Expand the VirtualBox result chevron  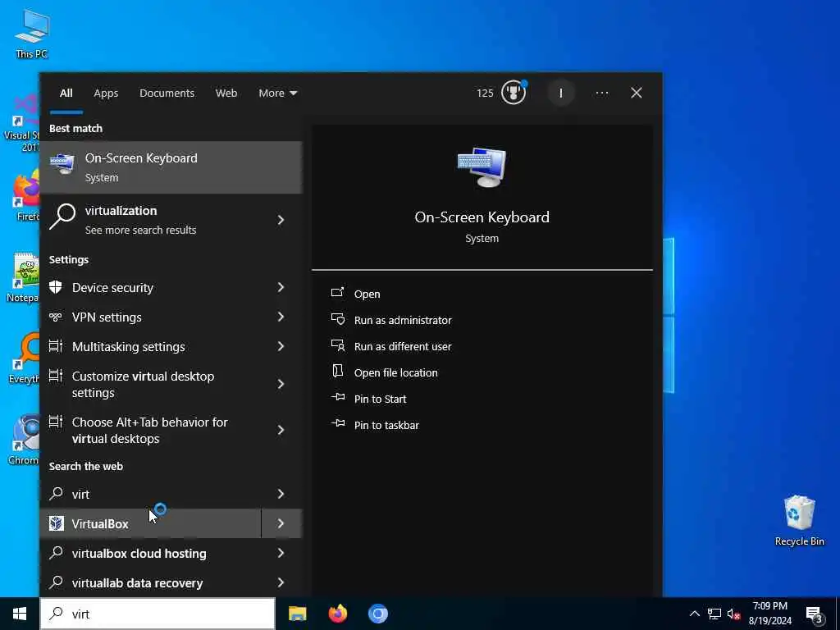[x=281, y=523]
